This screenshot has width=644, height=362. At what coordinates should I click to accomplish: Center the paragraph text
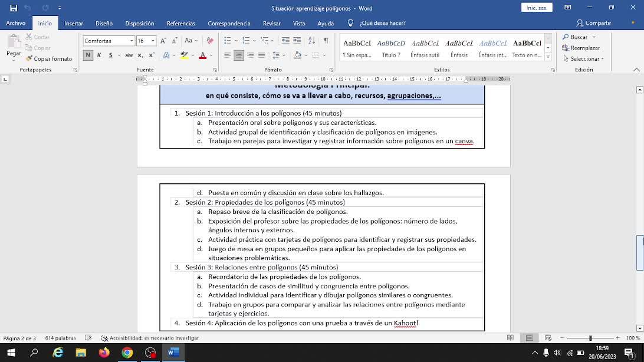tap(239, 55)
